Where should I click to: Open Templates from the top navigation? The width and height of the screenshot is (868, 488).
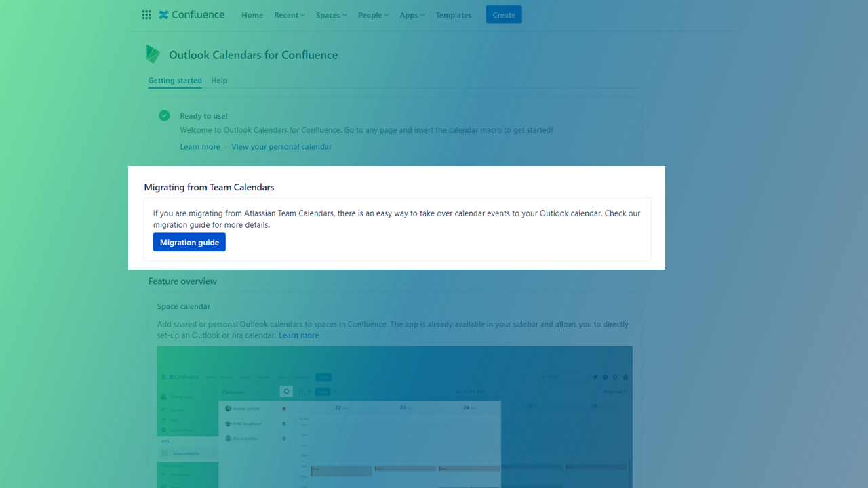[453, 15]
